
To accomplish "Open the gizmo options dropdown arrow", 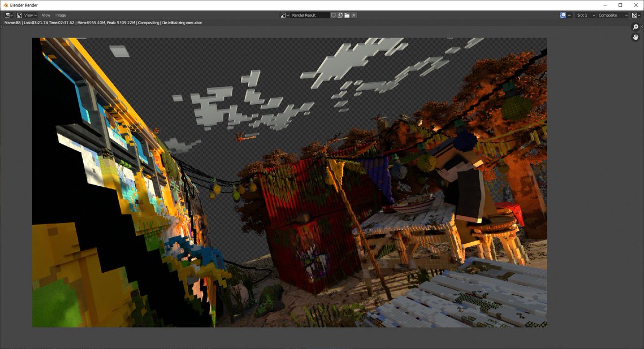I will pyautogui.click(x=569, y=15).
